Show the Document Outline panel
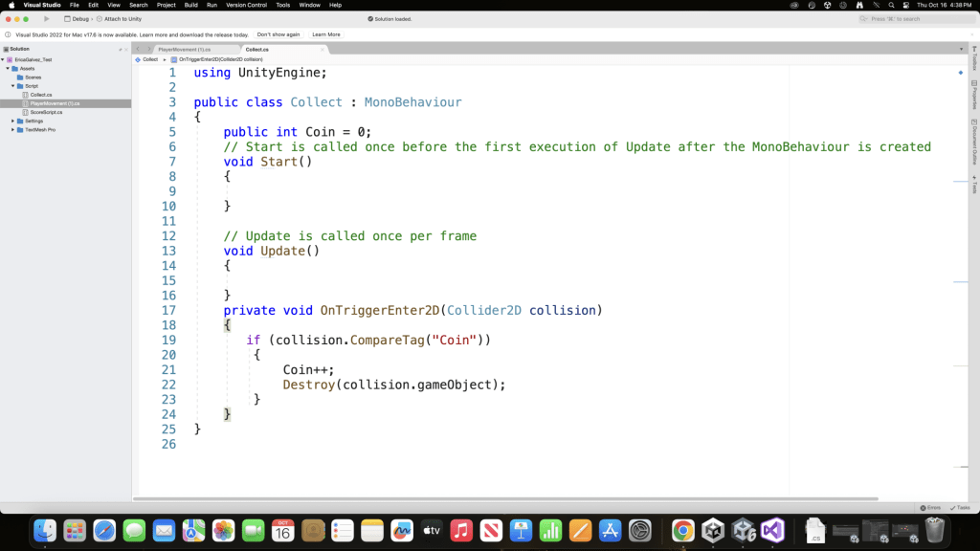The image size is (980, 551). click(974, 141)
